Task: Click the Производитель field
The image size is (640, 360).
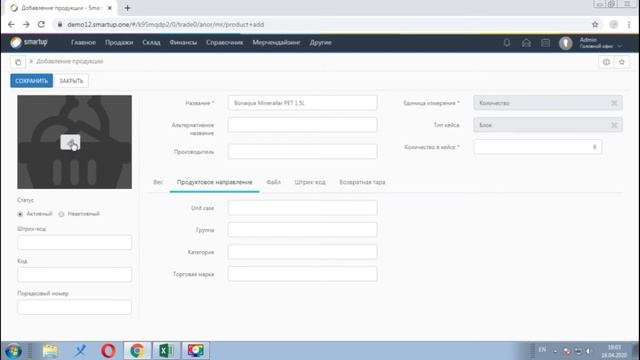Action: 302,151
